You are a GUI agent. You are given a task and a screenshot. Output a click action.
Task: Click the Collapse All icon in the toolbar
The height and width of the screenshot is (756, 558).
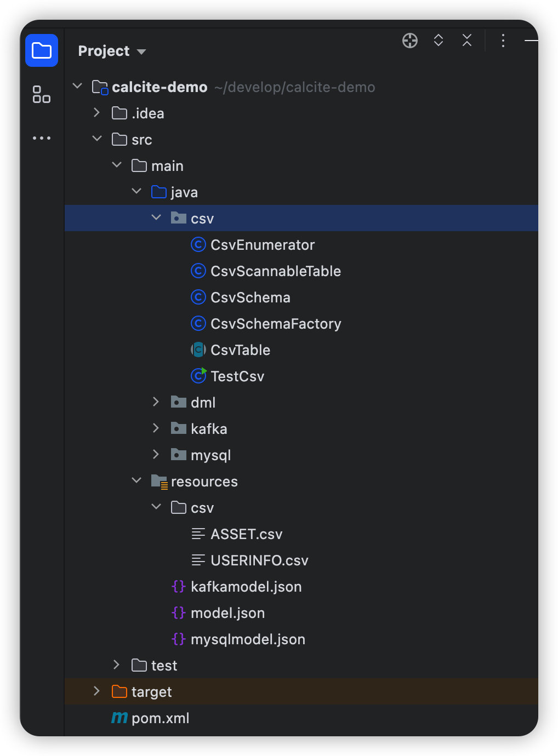pos(467,41)
